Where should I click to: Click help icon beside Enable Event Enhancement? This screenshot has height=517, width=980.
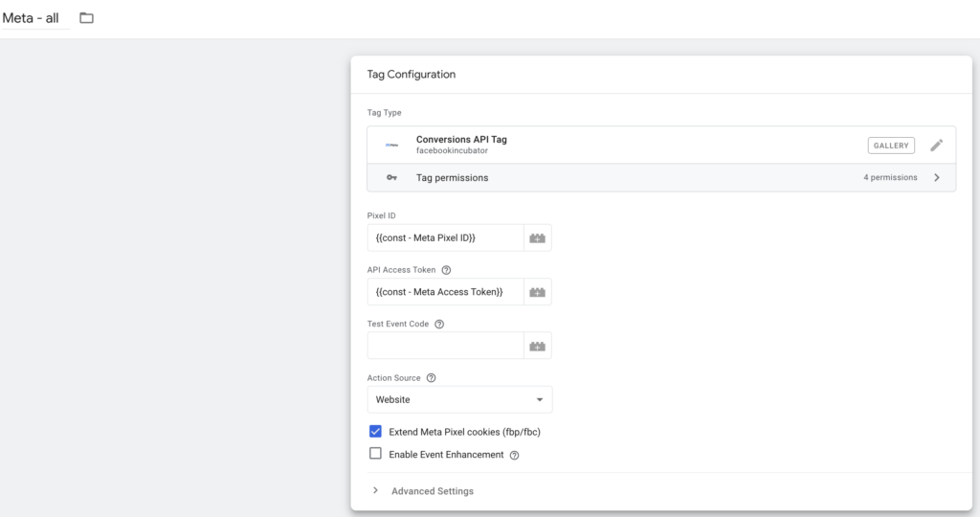[x=514, y=455]
